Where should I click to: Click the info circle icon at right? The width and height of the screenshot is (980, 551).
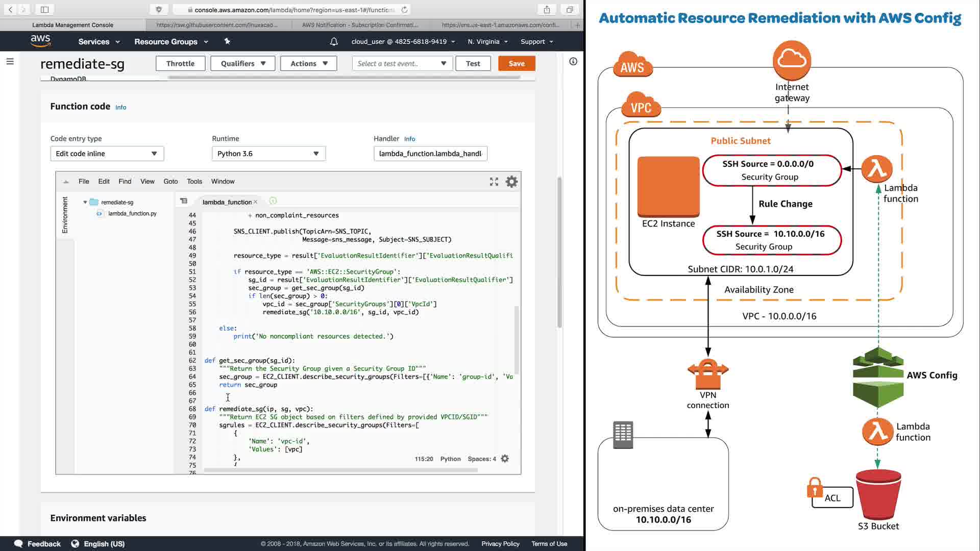click(x=573, y=62)
